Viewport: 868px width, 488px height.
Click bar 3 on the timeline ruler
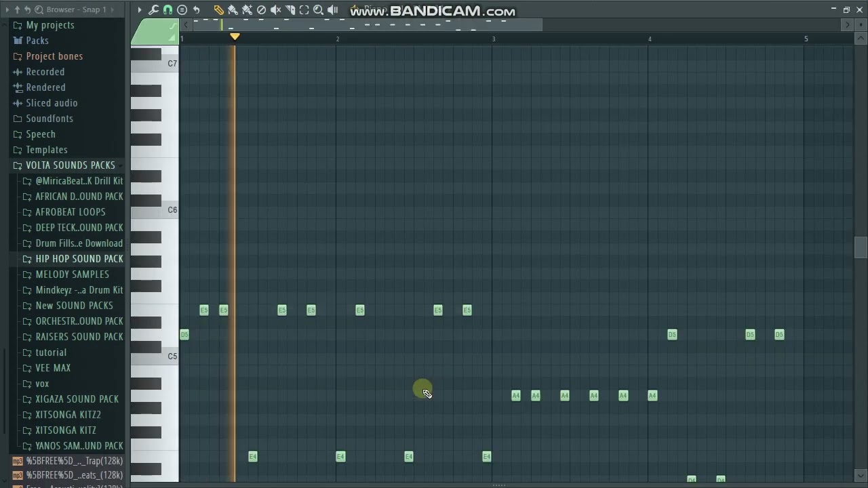pos(494,39)
